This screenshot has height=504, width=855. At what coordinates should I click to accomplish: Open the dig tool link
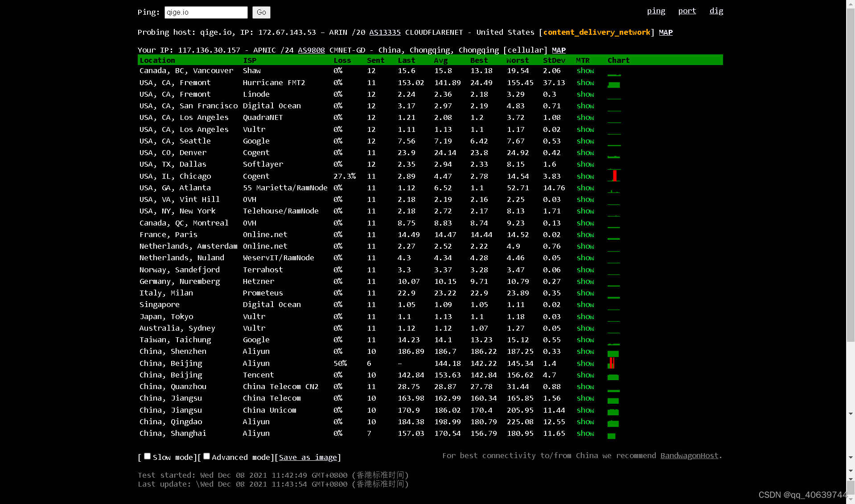click(x=716, y=11)
